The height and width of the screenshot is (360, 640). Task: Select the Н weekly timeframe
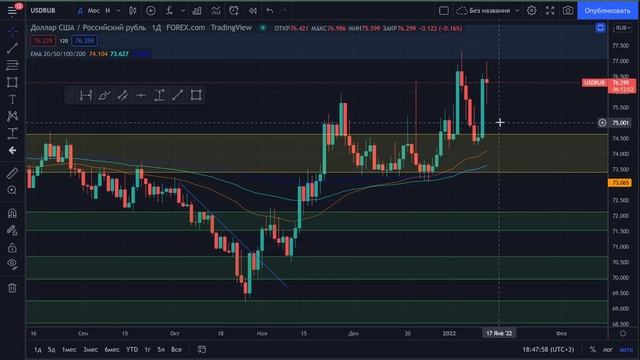pyautogui.click(x=108, y=11)
